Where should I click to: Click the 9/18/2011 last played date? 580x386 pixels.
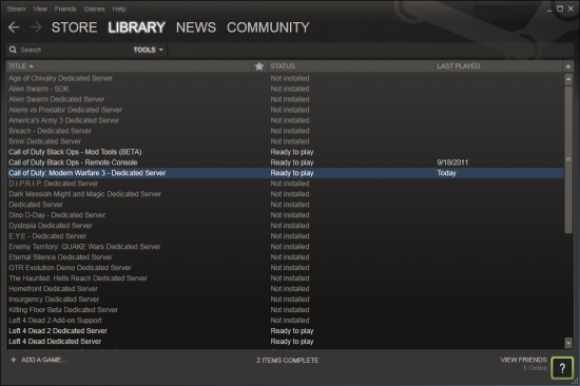[452, 162]
